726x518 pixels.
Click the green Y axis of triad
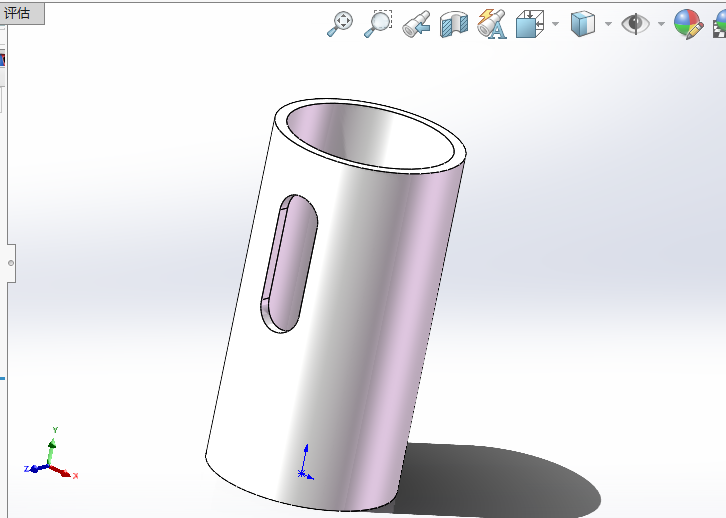point(52,447)
